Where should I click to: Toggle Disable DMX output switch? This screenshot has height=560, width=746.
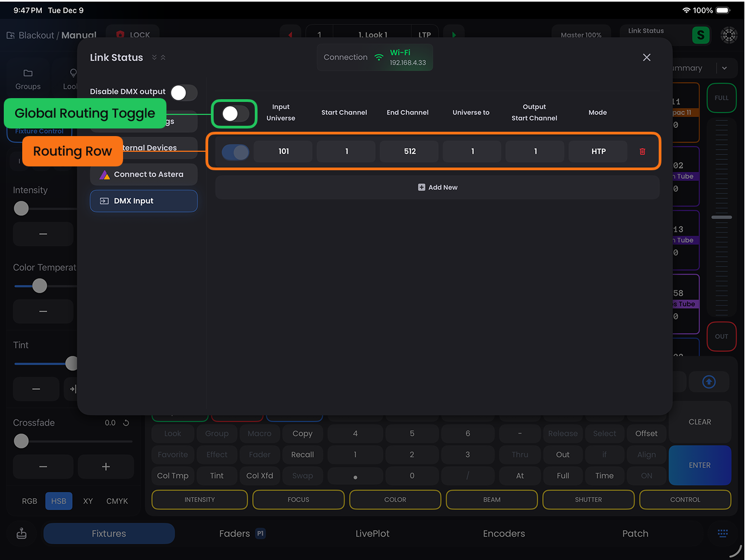184,92
